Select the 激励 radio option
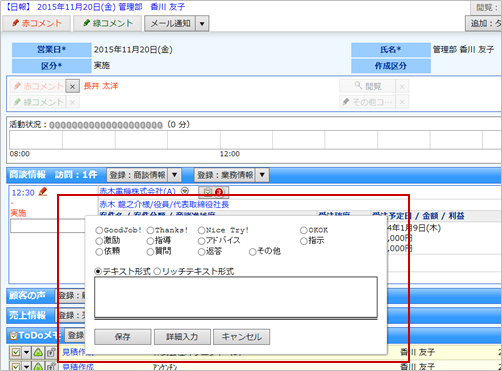Image resolution: width=502 pixels, height=371 pixels. pos(99,241)
